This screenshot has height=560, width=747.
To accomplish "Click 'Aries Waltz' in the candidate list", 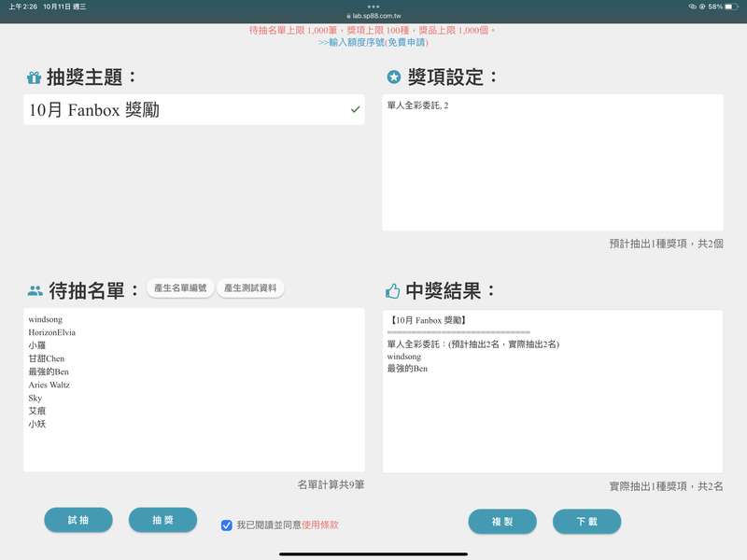I will (x=49, y=385).
